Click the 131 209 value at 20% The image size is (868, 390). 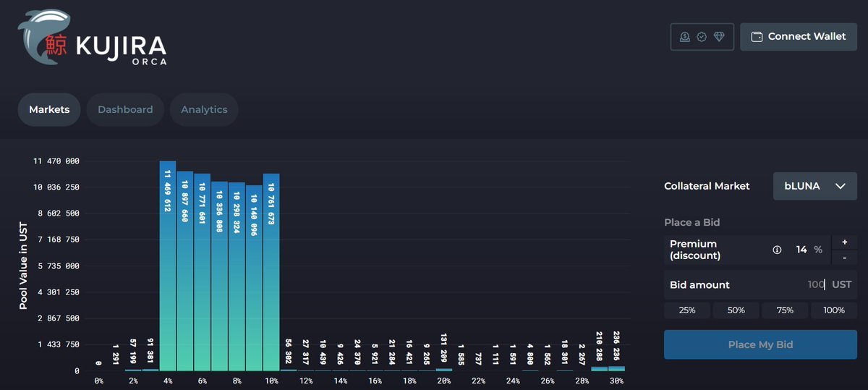(444, 349)
